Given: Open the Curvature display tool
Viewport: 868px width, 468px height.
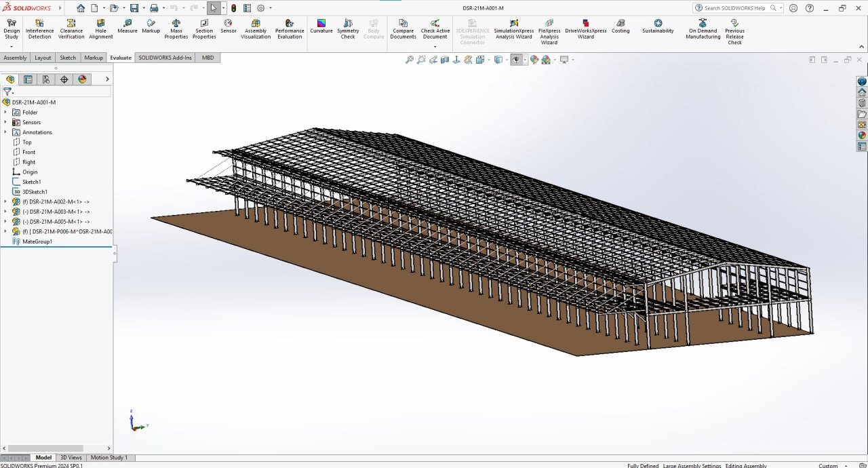Looking at the screenshot, I should pyautogui.click(x=321, y=26).
